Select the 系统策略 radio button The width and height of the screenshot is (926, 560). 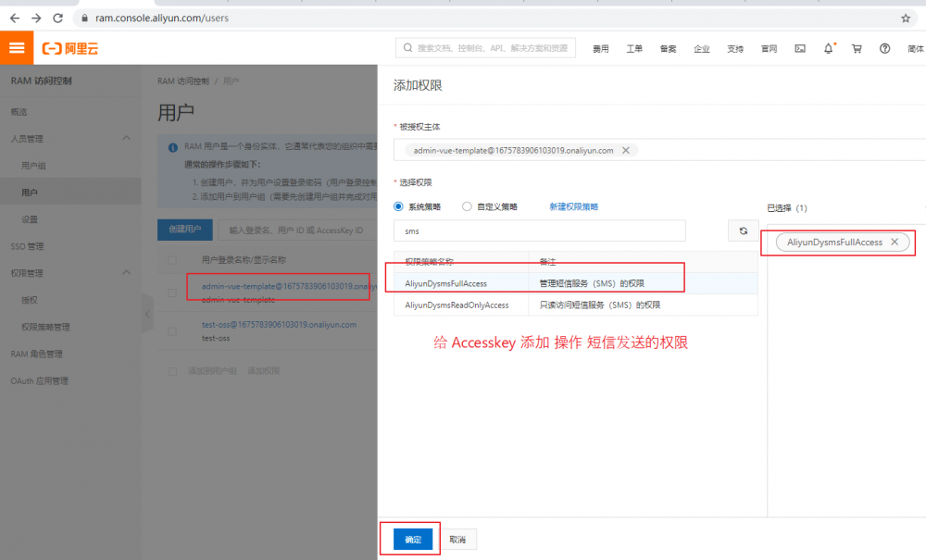396,206
